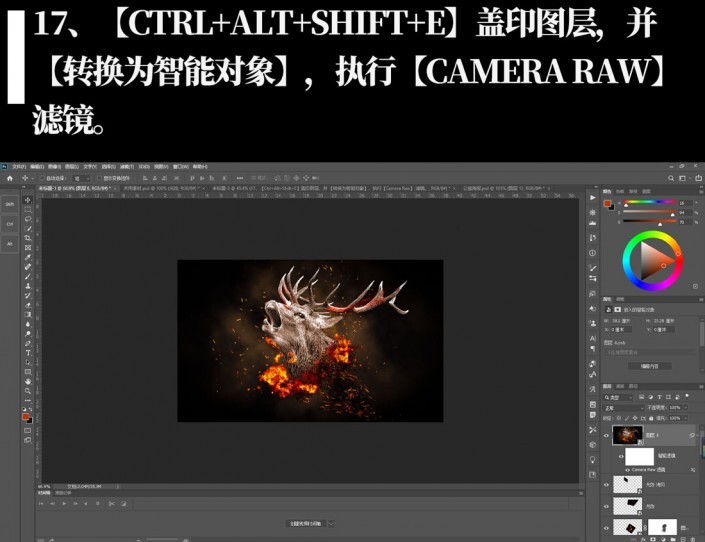
Task: Click the top layer thumbnail
Action: (x=627, y=435)
